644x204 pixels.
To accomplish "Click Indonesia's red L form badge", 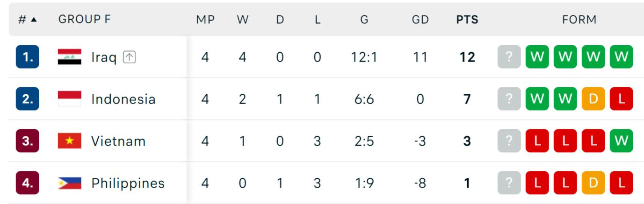I will click(x=621, y=99).
